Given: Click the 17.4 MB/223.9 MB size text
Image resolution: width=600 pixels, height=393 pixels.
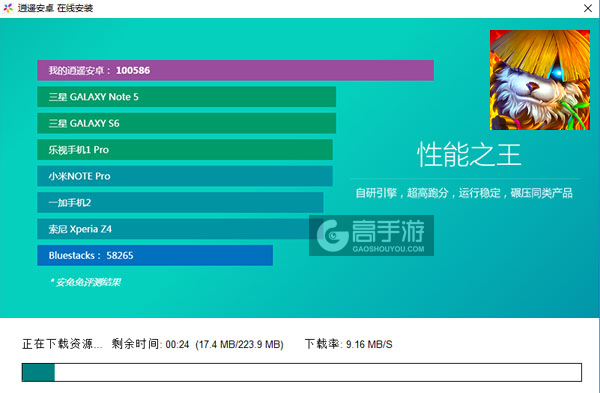Looking at the screenshot, I should tap(240, 345).
